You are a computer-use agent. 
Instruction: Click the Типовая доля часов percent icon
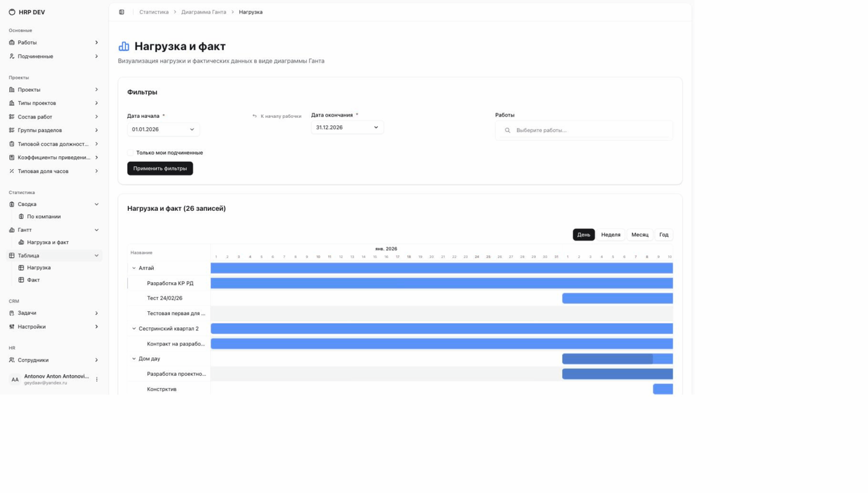pos(12,171)
